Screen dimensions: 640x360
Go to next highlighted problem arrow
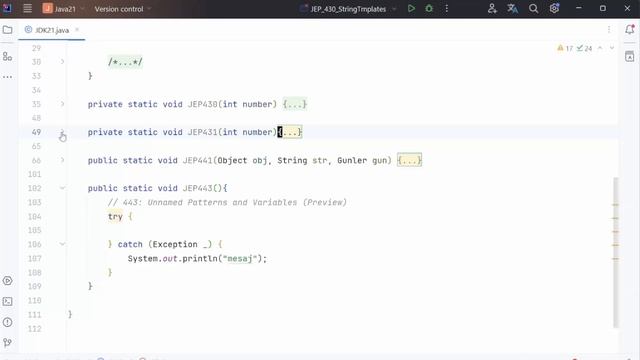coord(612,48)
